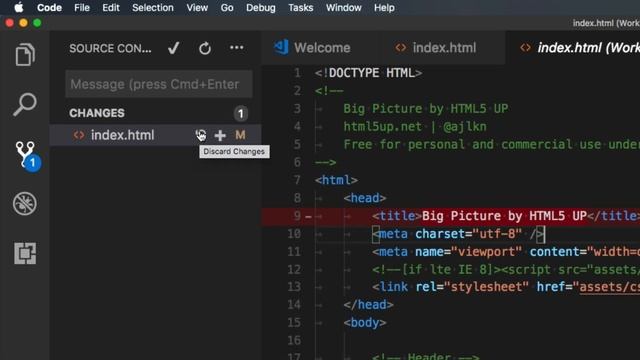The image size is (640, 360).
Task: Open the Code application menu
Action: [49, 7]
